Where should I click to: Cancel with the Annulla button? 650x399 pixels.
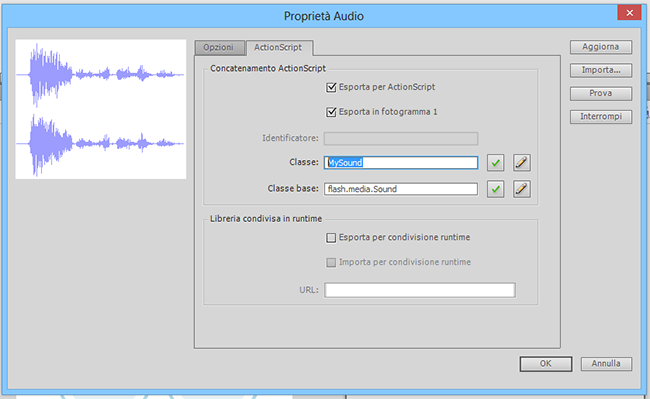tap(606, 364)
